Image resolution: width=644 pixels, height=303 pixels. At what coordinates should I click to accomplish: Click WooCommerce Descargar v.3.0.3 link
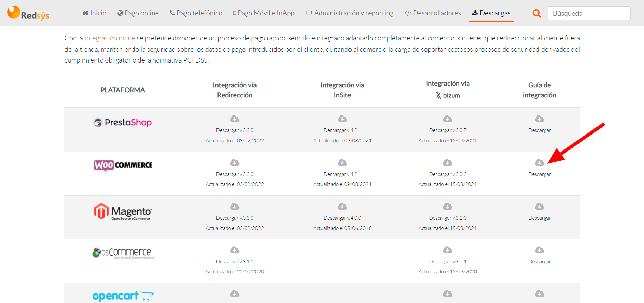(448, 174)
